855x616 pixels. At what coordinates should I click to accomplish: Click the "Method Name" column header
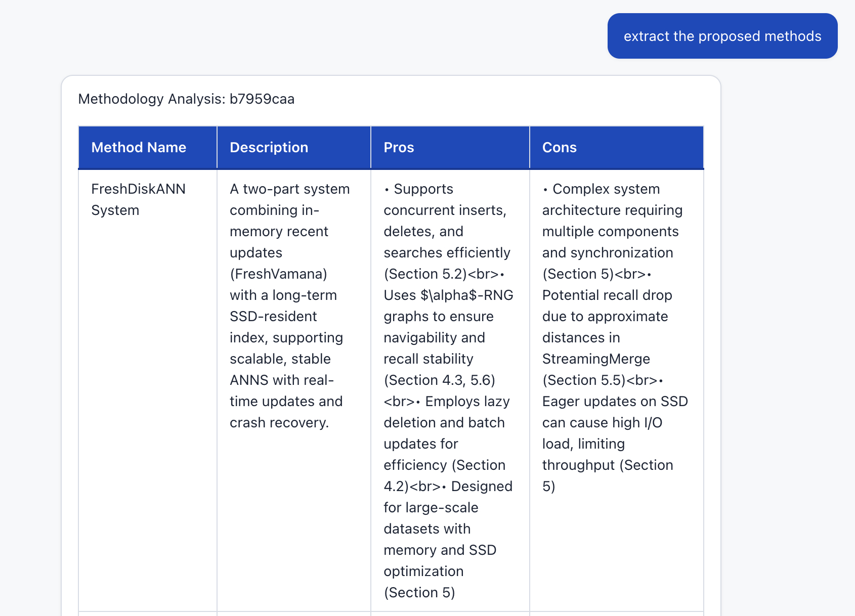[139, 148]
